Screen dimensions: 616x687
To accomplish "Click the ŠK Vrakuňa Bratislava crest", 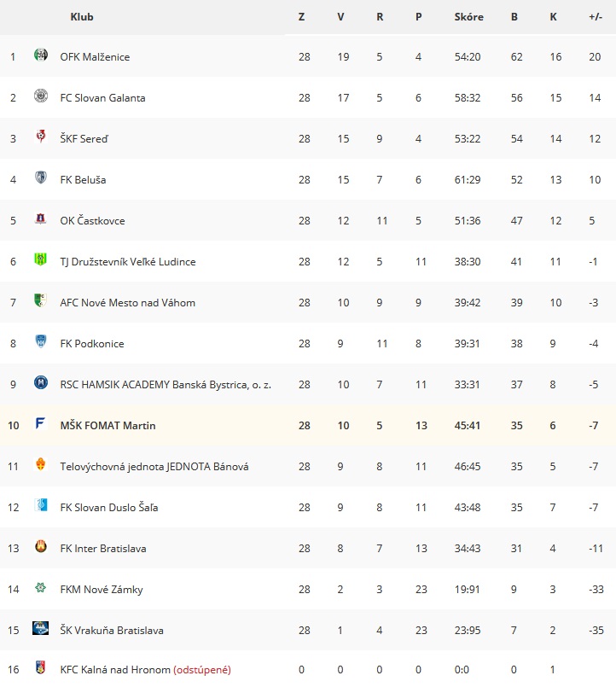I will pyautogui.click(x=41, y=628).
